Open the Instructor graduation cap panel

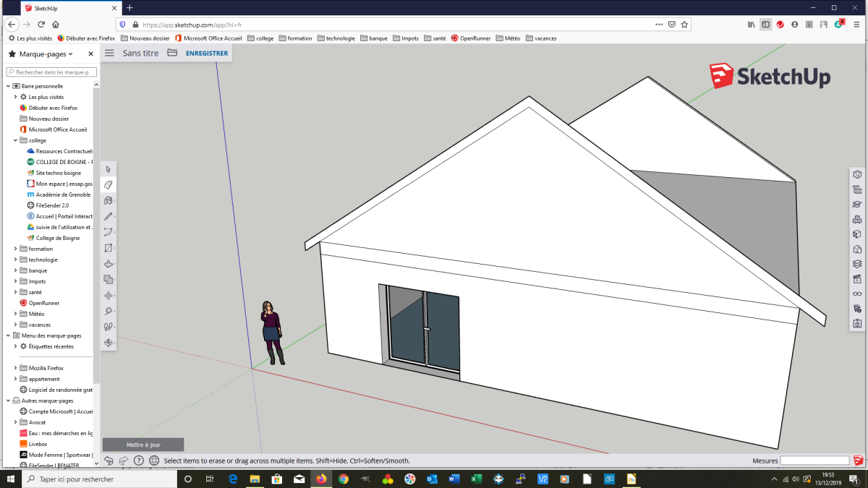coord(857,205)
